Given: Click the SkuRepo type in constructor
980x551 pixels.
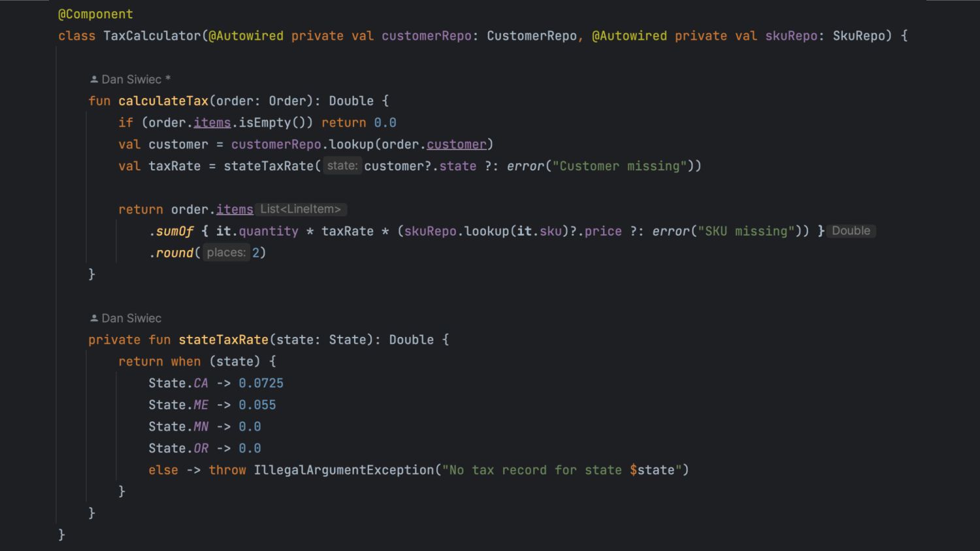Looking at the screenshot, I should [x=859, y=36].
